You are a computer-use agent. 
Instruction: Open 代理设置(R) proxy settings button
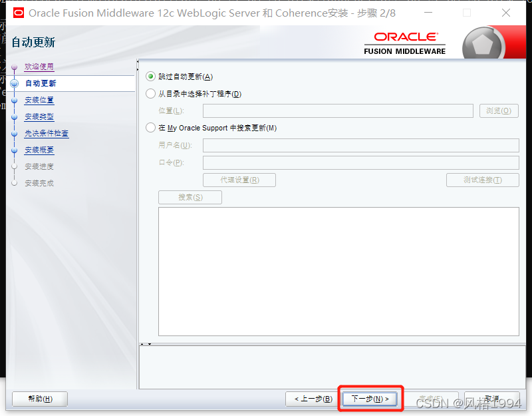click(x=239, y=180)
